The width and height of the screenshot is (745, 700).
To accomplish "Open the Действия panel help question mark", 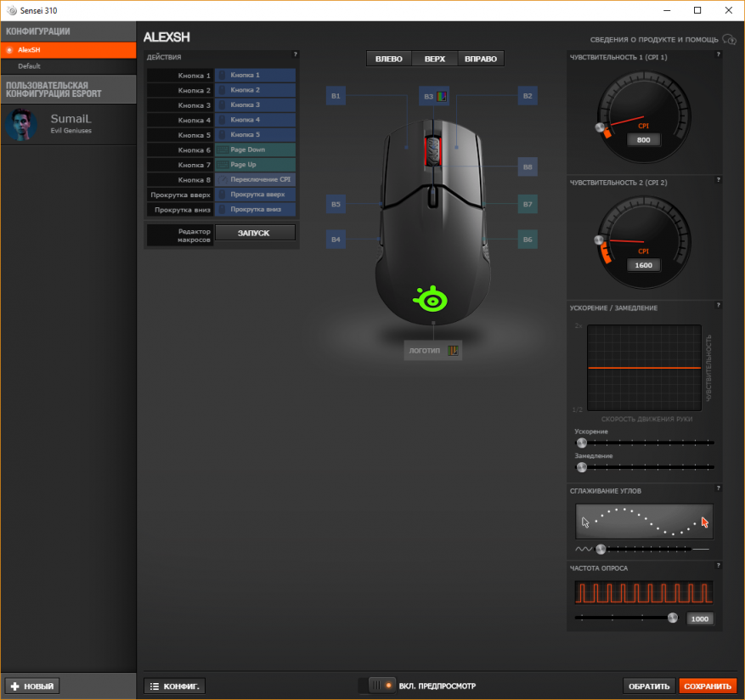I will point(295,54).
